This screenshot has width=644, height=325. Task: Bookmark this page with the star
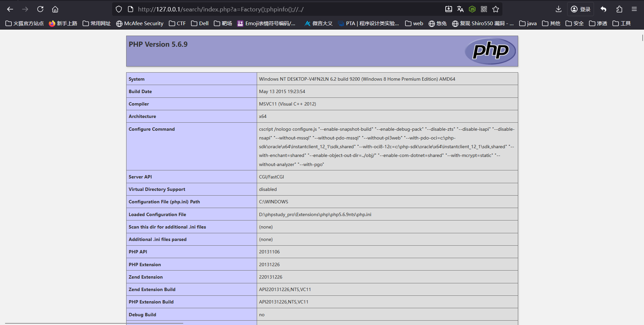point(496,9)
